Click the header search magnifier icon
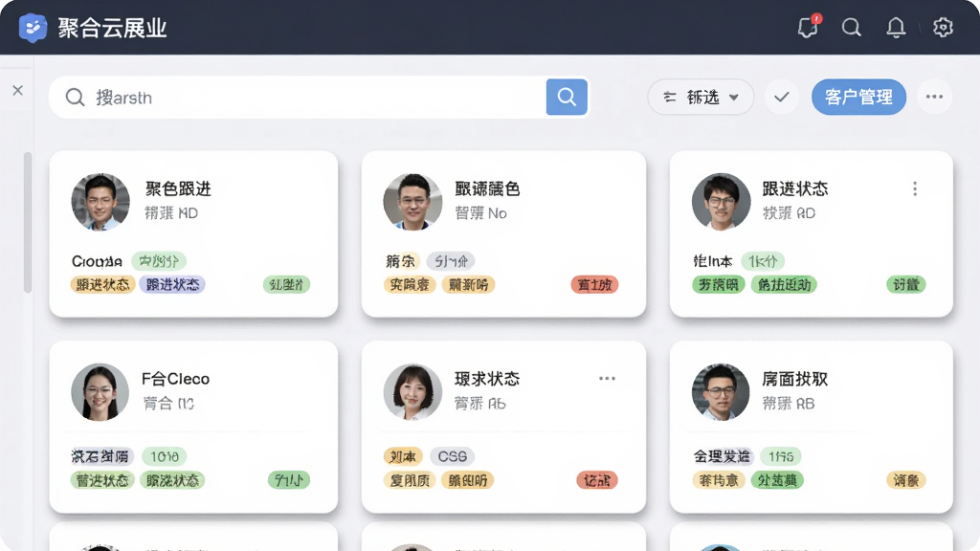The height and width of the screenshot is (551, 980). pos(851,28)
